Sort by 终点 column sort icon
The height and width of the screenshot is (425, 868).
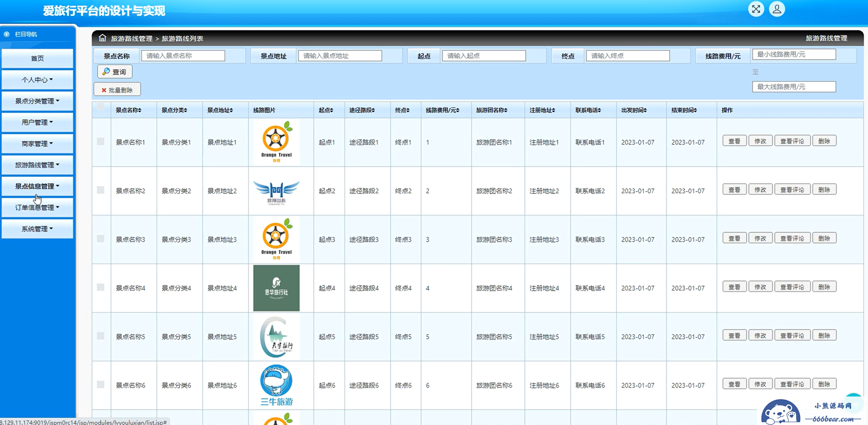(408, 110)
